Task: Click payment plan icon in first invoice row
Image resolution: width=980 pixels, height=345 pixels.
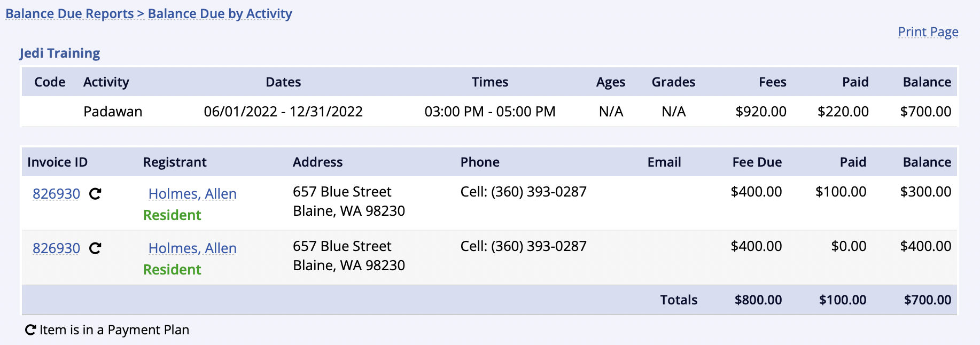Action: (x=95, y=194)
